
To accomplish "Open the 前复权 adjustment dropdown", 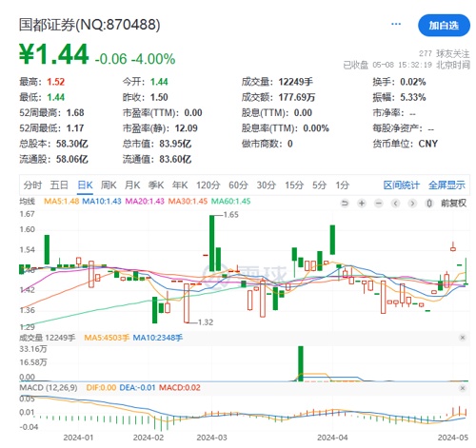I will tap(453, 204).
